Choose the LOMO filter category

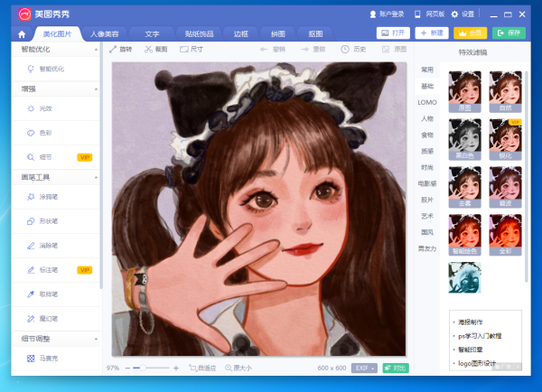coord(427,102)
